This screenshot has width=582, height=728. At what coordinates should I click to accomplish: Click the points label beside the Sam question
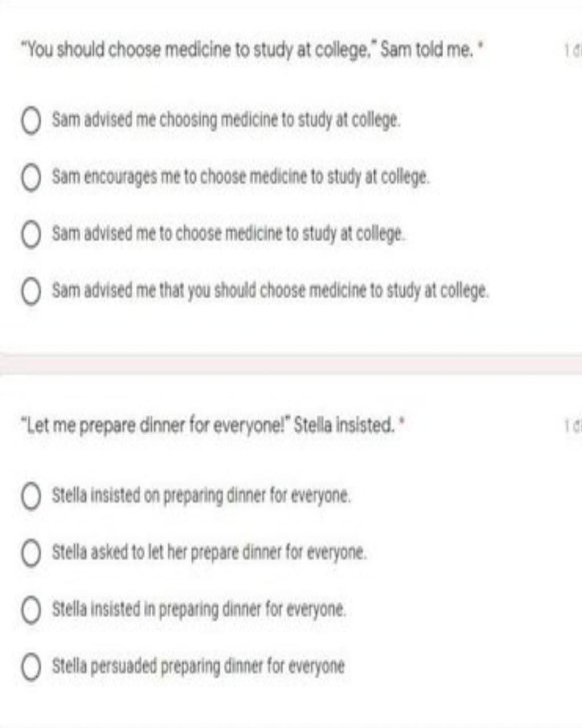coord(573,51)
